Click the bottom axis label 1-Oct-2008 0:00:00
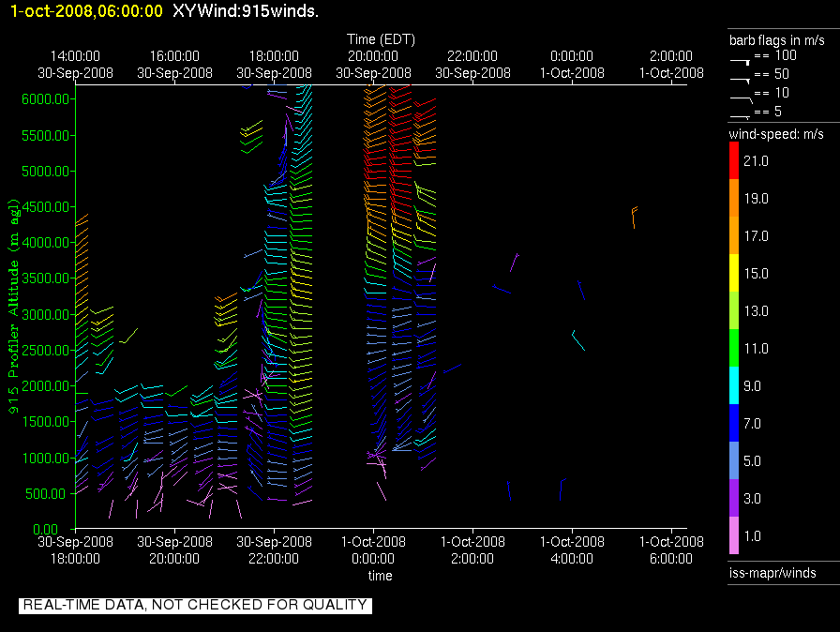 (373, 550)
